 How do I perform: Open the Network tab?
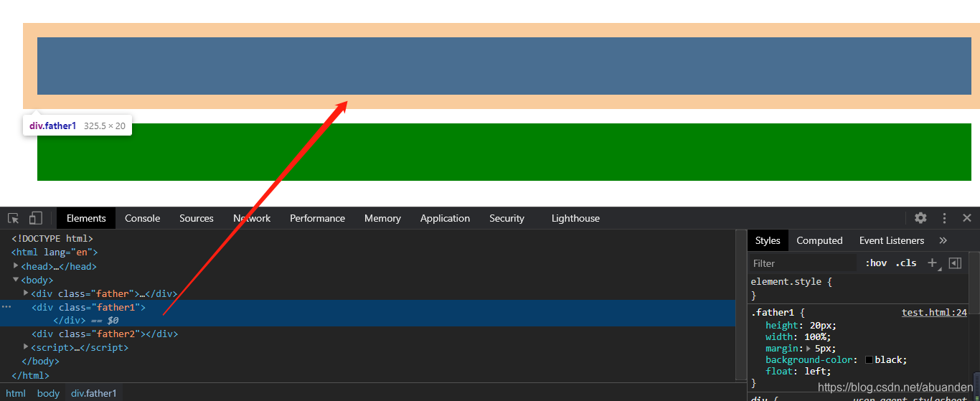252,218
